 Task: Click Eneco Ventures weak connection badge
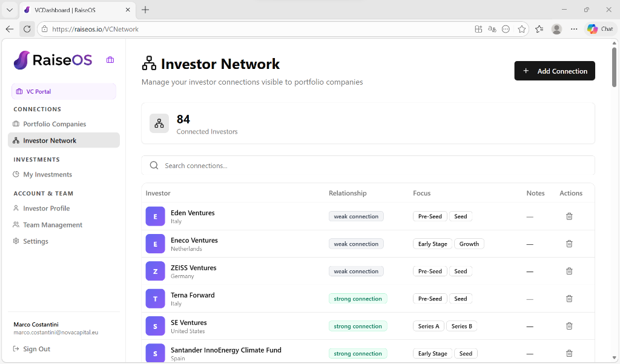pos(356,244)
